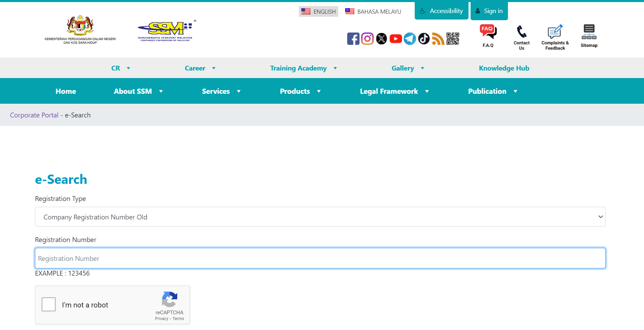Click the SSM logo
The image size is (644, 330).
[x=166, y=31]
